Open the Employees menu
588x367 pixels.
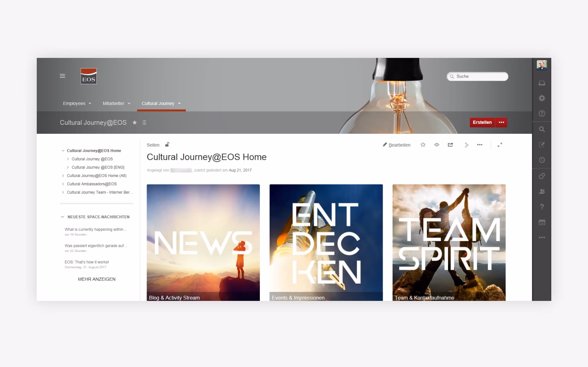77,103
